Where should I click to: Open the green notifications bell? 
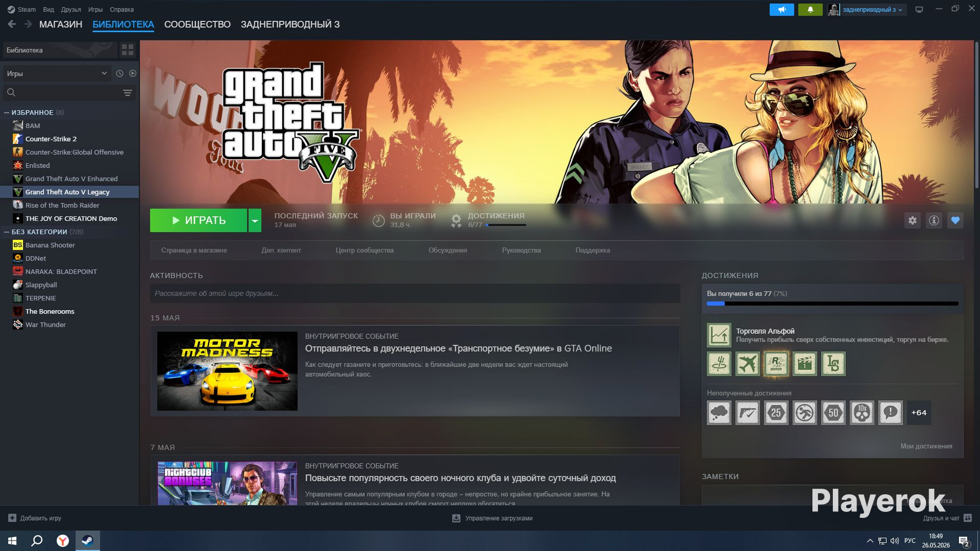click(x=810, y=9)
